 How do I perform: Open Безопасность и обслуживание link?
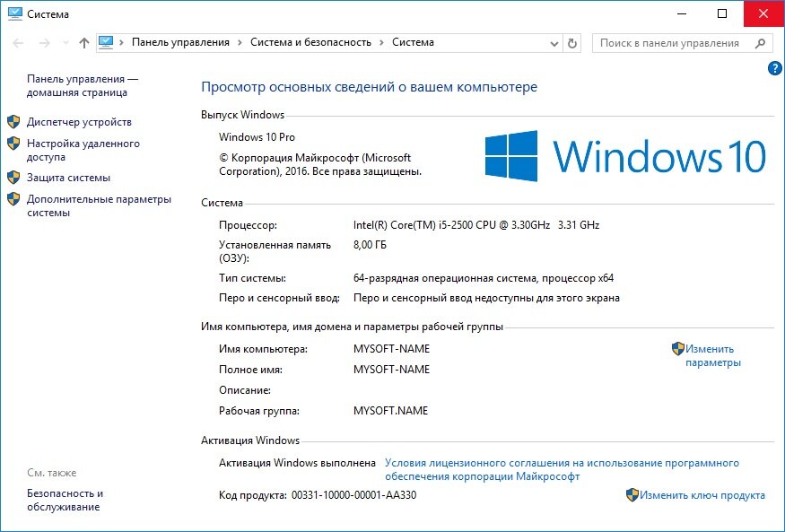click(x=65, y=500)
